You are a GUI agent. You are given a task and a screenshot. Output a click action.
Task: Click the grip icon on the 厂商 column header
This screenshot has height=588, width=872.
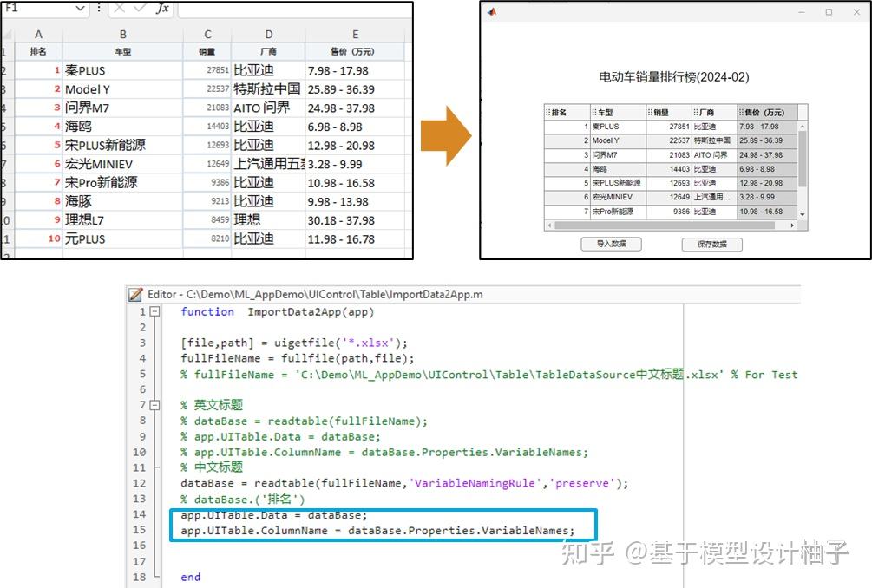click(x=695, y=111)
